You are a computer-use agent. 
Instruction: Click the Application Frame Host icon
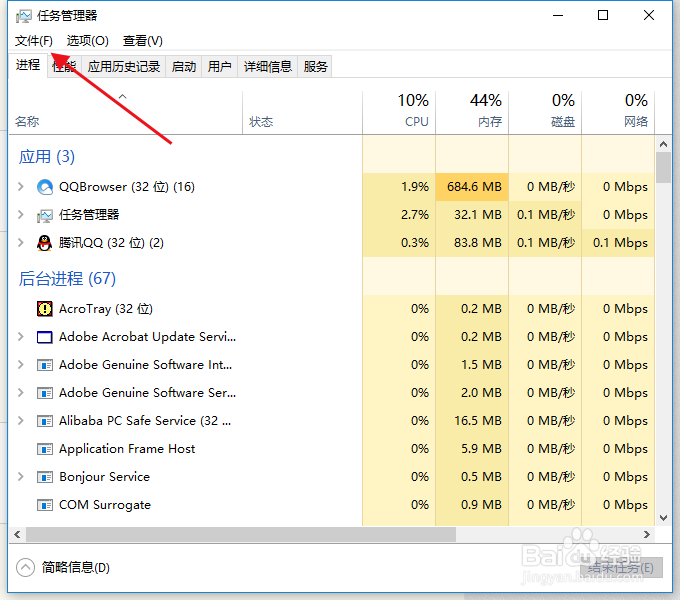45,449
